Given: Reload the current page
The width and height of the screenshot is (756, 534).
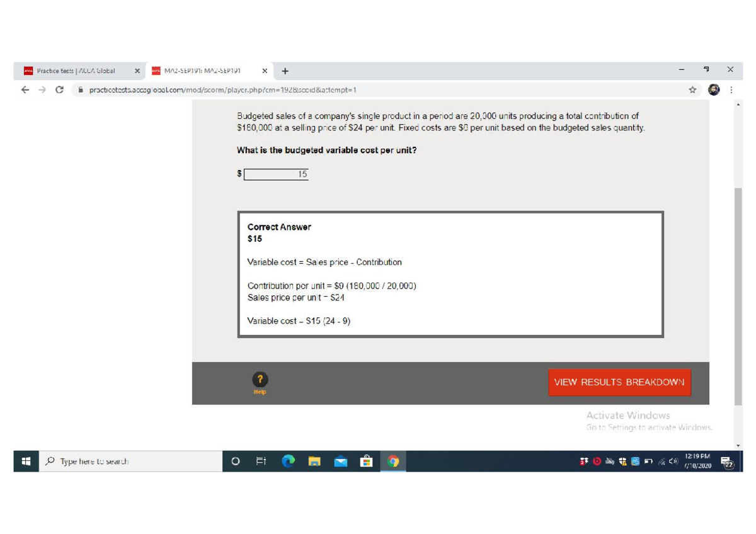Looking at the screenshot, I should pos(60,90).
